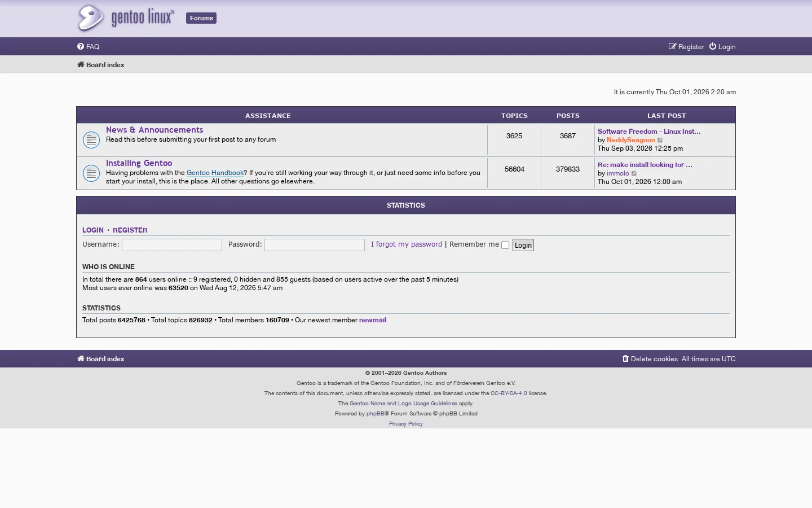Click Board index in the footer bar
812x508 pixels.
pyautogui.click(x=101, y=359)
